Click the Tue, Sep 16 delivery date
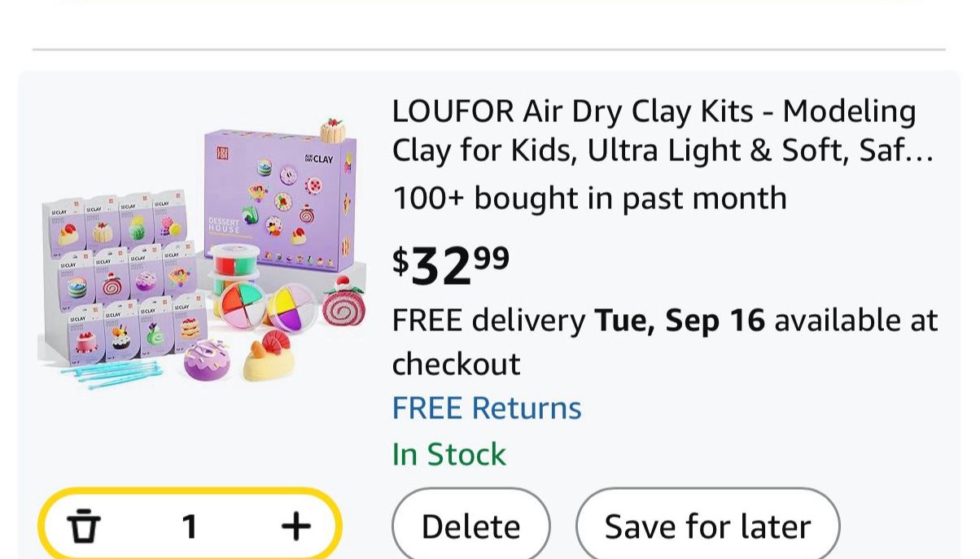The height and width of the screenshot is (559, 980). 680,321
